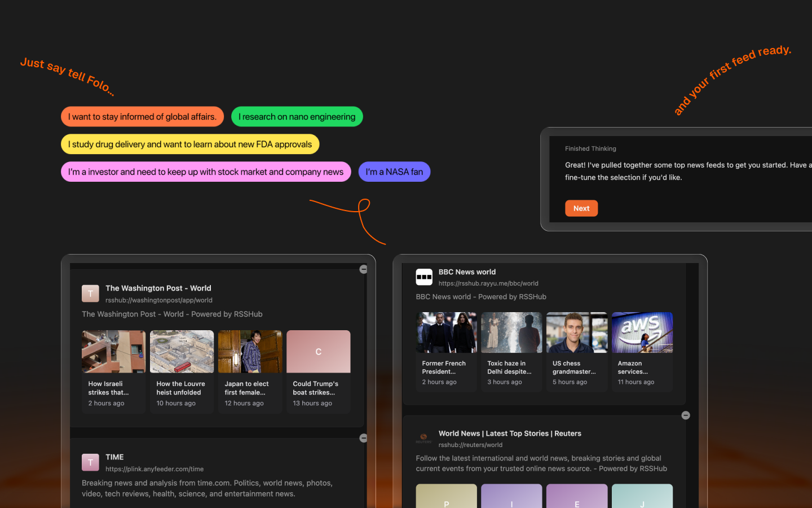This screenshot has width=812, height=508.
Task: Choose the investor stock market news prompt
Action: [206, 172]
